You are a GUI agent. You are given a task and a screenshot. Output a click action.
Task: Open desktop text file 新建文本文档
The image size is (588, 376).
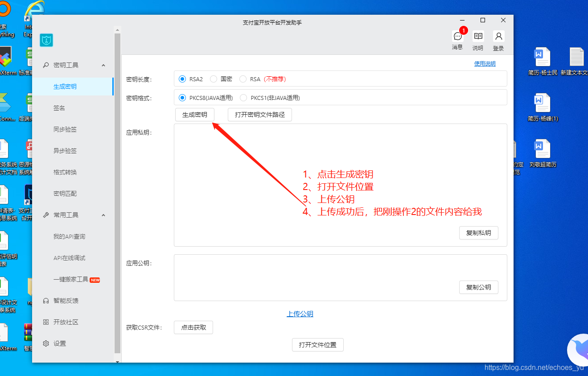(x=576, y=61)
